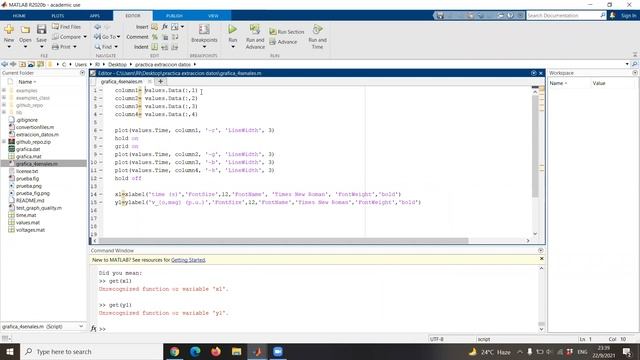Open the Open dropdown arrow

[x=25, y=47]
